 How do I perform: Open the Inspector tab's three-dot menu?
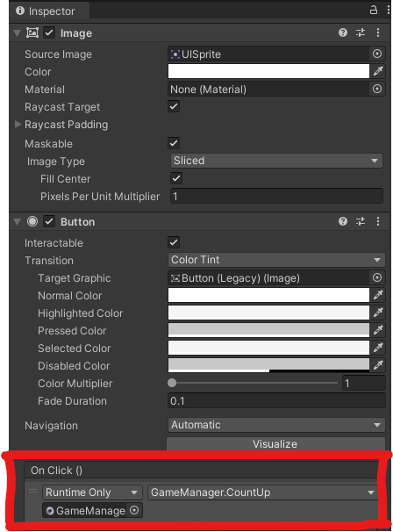tap(389, 10)
